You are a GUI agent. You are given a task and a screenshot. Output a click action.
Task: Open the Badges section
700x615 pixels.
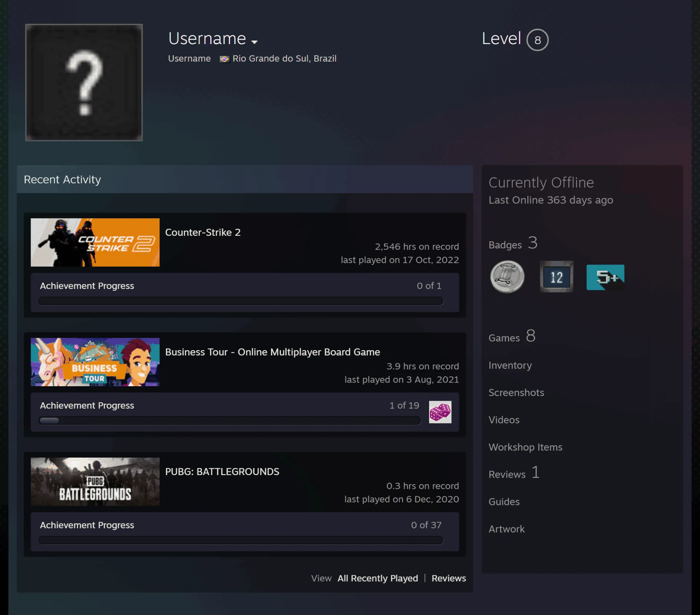pyautogui.click(x=513, y=243)
